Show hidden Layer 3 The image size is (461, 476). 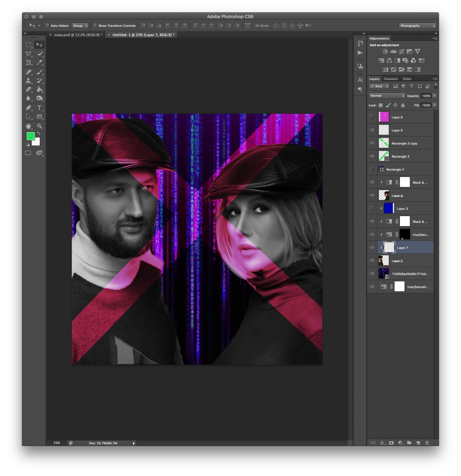[x=372, y=208]
